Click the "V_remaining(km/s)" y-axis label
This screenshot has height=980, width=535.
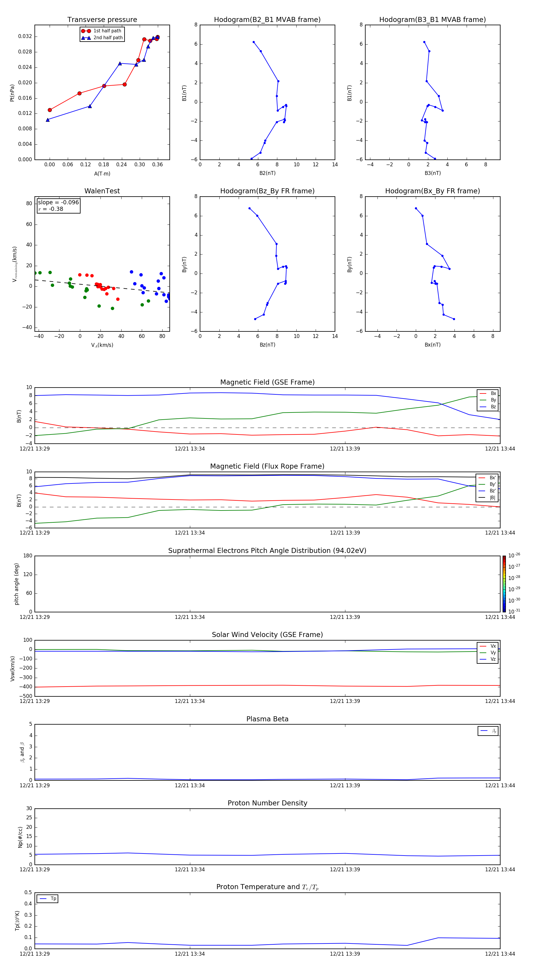[x=15, y=264]
